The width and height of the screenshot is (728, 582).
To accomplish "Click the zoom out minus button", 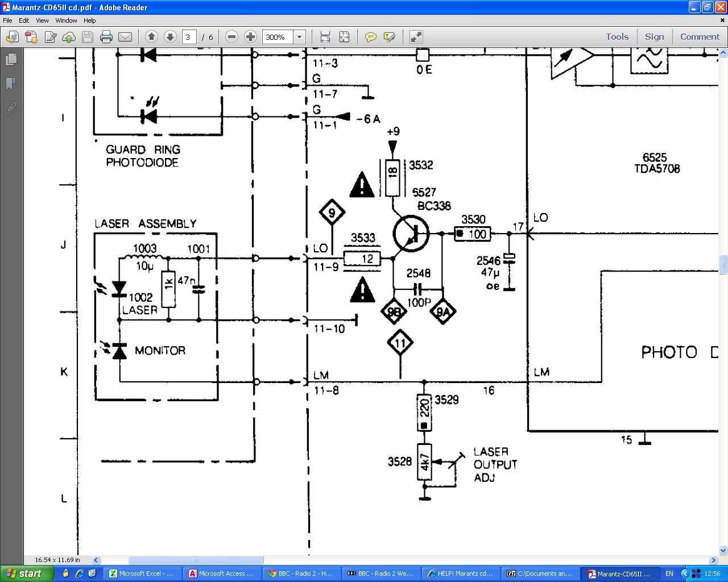I will click(231, 37).
